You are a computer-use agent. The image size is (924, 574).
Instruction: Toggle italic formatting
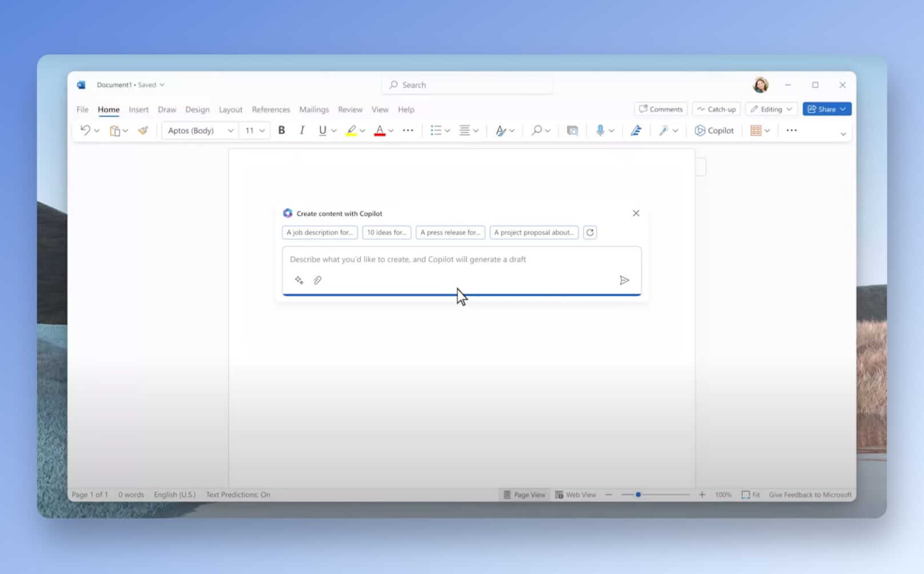point(302,130)
